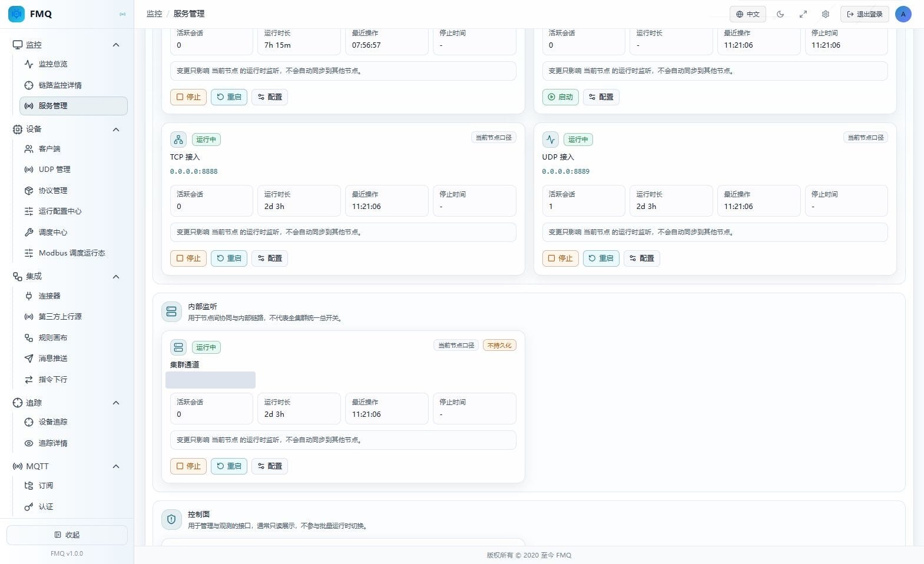Open 订阅 under MQTT
The image size is (924, 564).
(x=74, y=486)
